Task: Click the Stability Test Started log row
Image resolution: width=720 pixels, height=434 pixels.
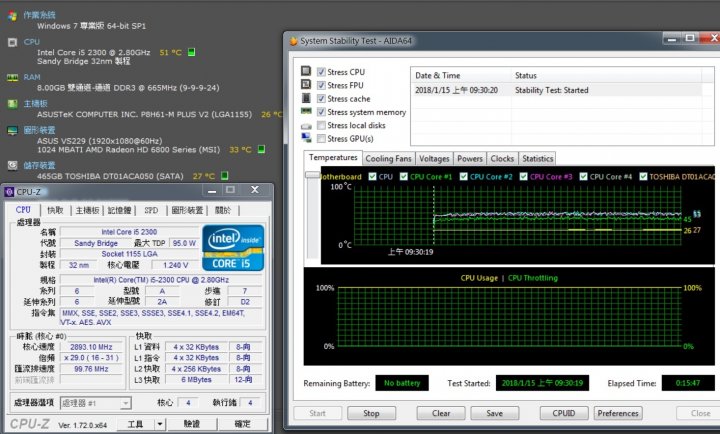Action: (557, 90)
